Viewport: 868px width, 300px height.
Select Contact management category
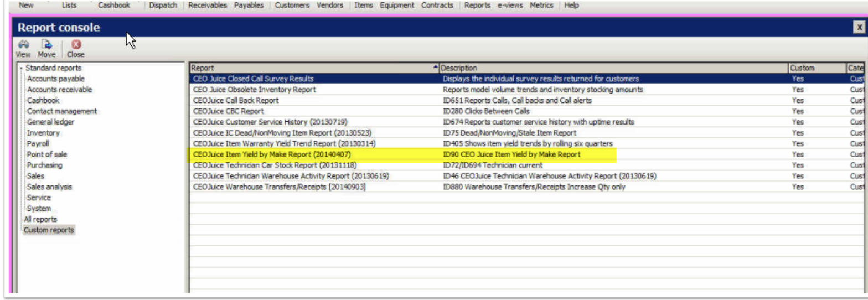pyautogui.click(x=62, y=111)
